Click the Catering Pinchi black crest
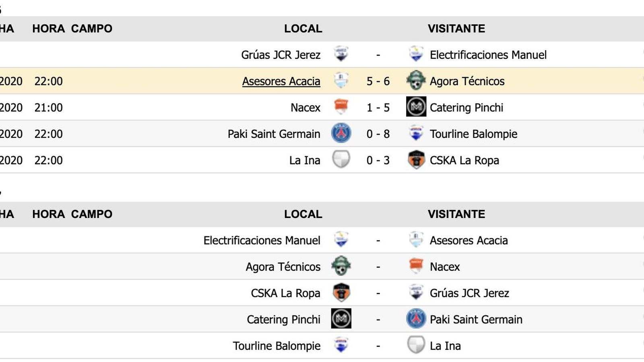This screenshot has width=644, height=362. [416, 107]
